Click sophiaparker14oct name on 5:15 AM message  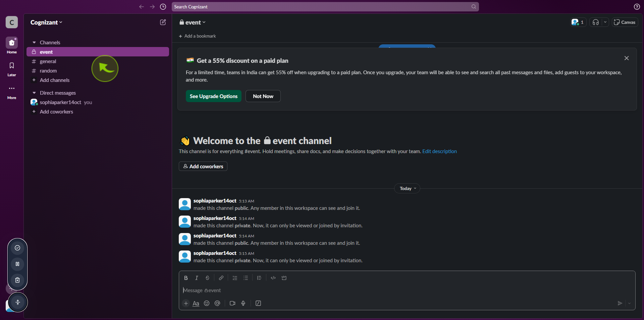coord(215,253)
